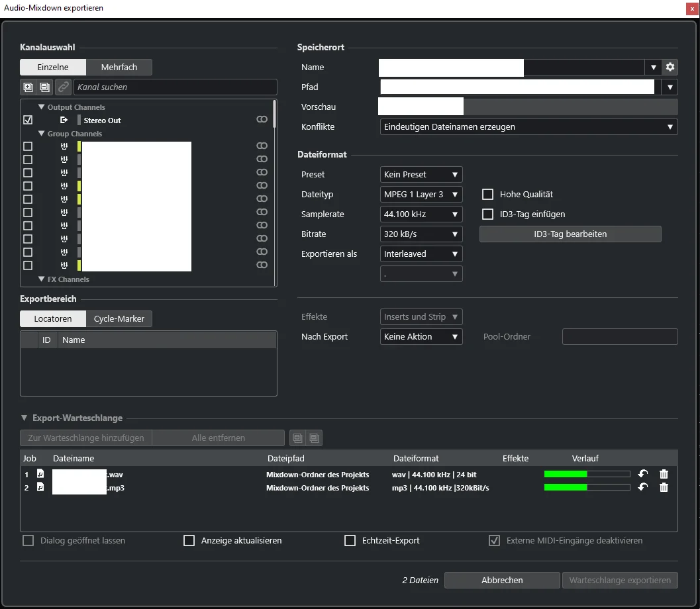Open the Dateityp MPEG 1 Layer 3 dropdown
Image resolution: width=700 pixels, height=609 pixels.
coord(421,195)
